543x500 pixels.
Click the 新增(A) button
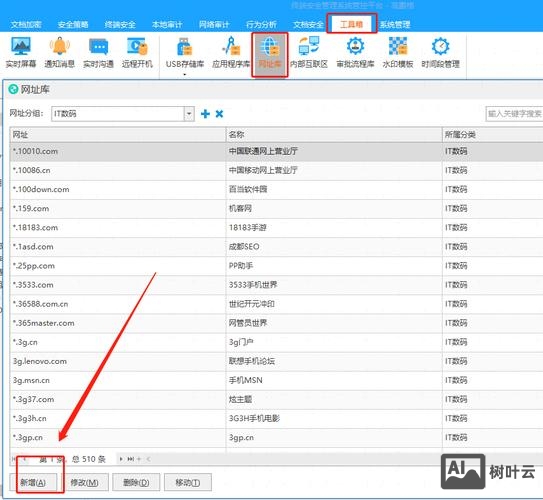tap(33, 482)
